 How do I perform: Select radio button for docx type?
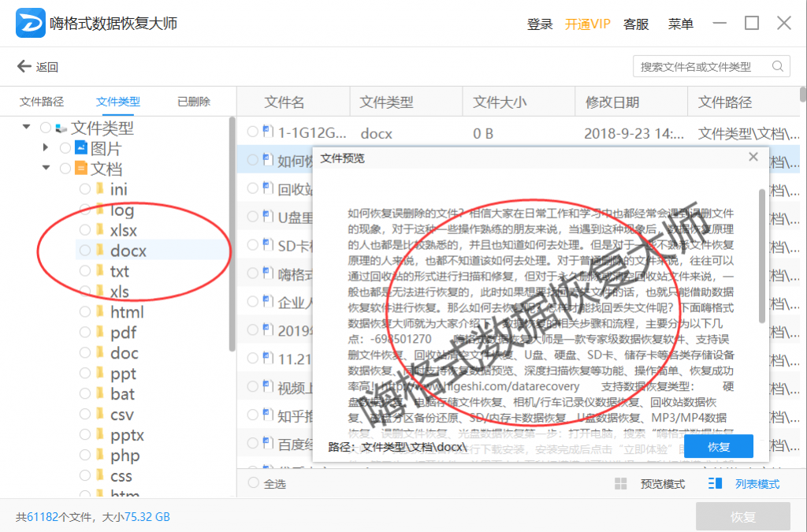pyautogui.click(x=85, y=250)
